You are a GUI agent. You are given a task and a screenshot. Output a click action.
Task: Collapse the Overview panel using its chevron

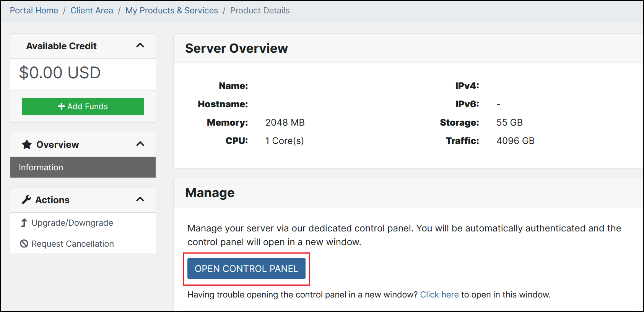point(140,144)
